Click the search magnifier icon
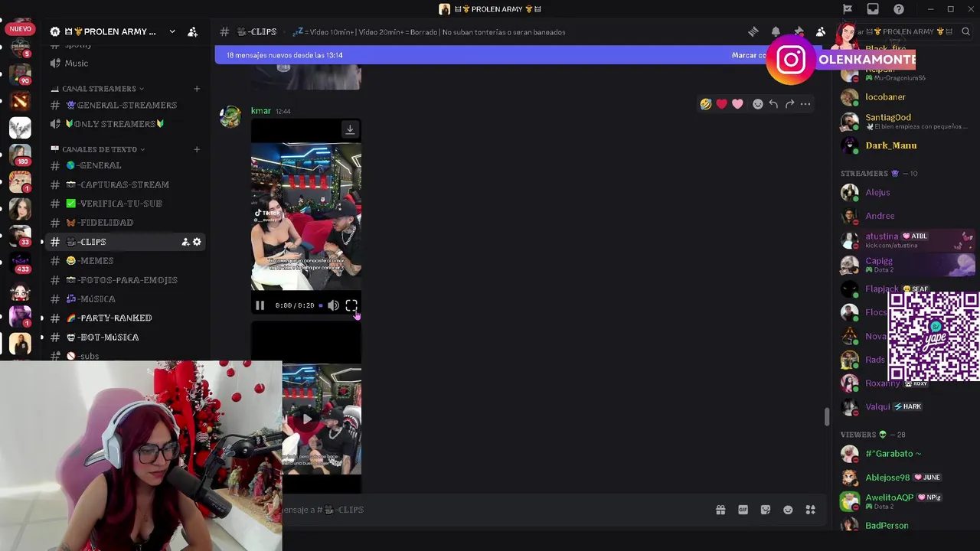This screenshot has width=980, height=551. tap(965, 31)
